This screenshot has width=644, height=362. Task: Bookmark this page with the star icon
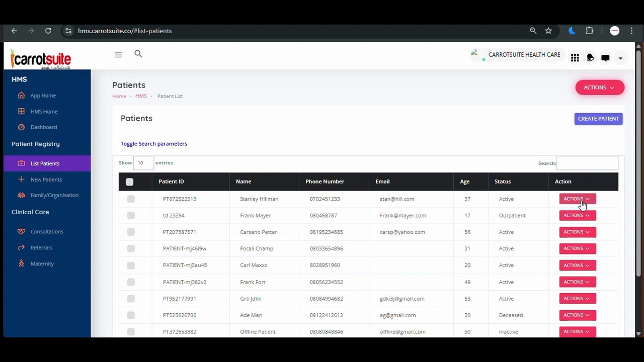coord(548,31)
